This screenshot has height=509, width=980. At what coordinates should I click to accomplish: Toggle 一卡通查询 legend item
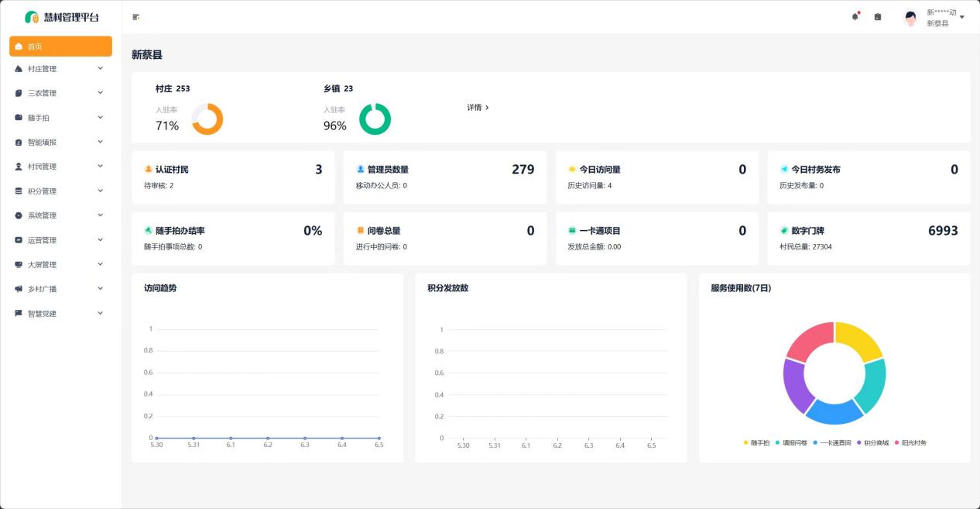pyautogui.click(x=831, y=443)
